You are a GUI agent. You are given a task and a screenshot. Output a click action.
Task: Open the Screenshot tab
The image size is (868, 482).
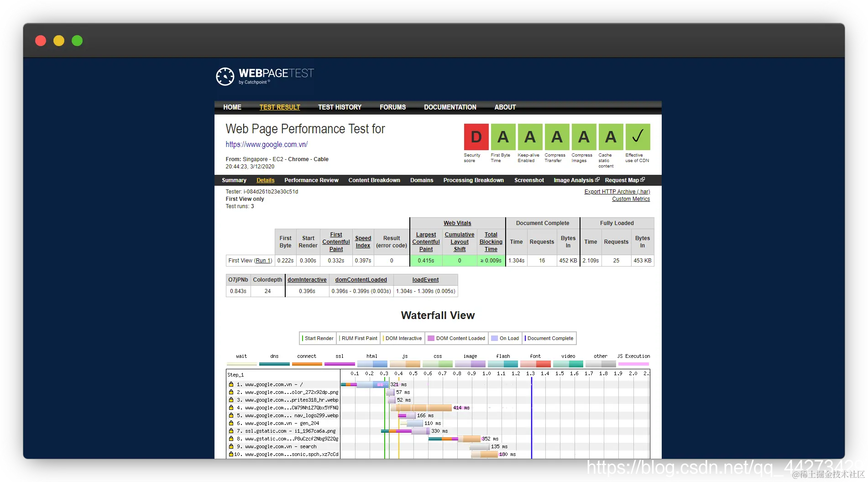coord(529,180)
